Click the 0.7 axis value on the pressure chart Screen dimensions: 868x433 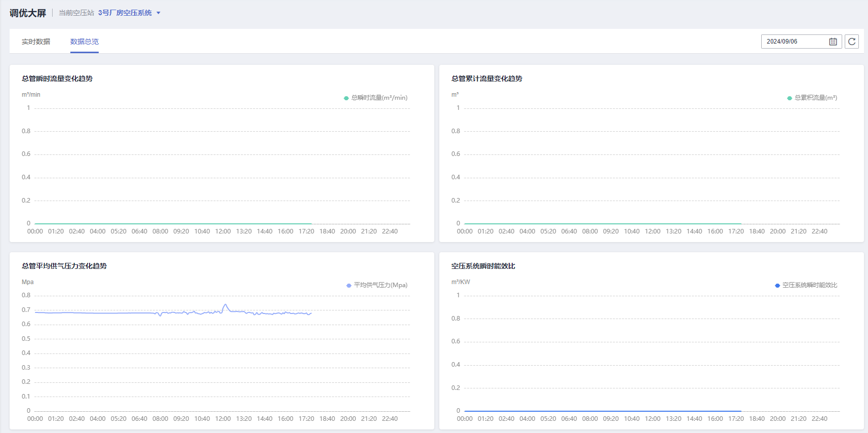(26, 310)
